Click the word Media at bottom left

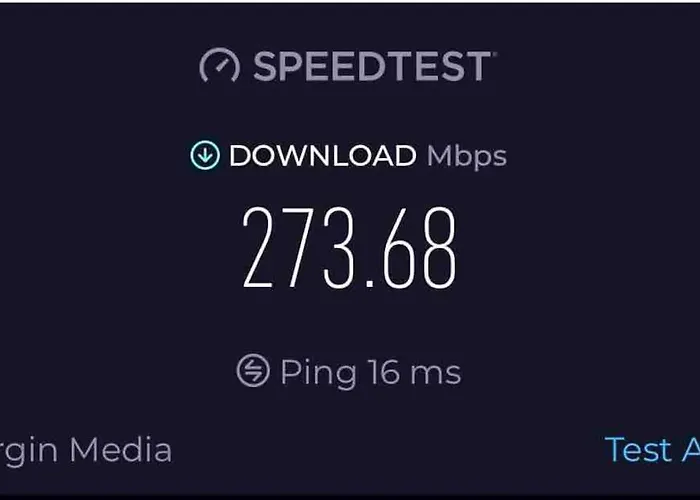pyautogui.click(x=121, y=450)
